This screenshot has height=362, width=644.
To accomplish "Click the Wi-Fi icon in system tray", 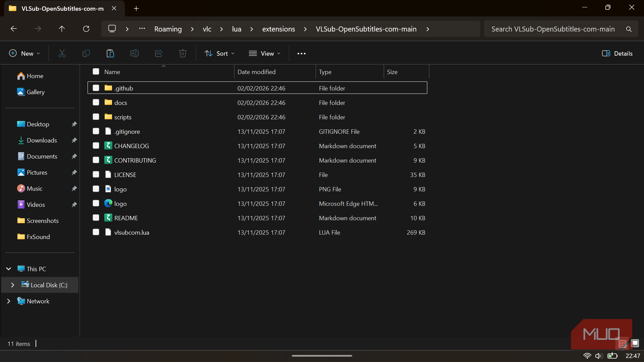I will click(x=587, y=356).
